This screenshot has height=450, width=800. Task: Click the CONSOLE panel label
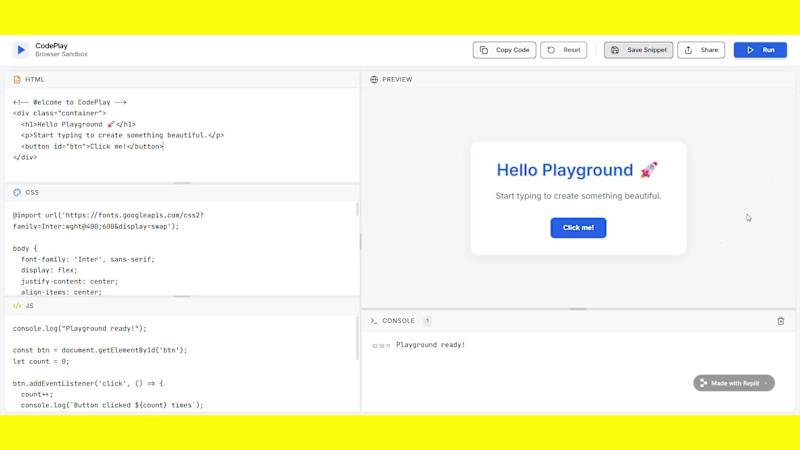(x=398, y=321)
